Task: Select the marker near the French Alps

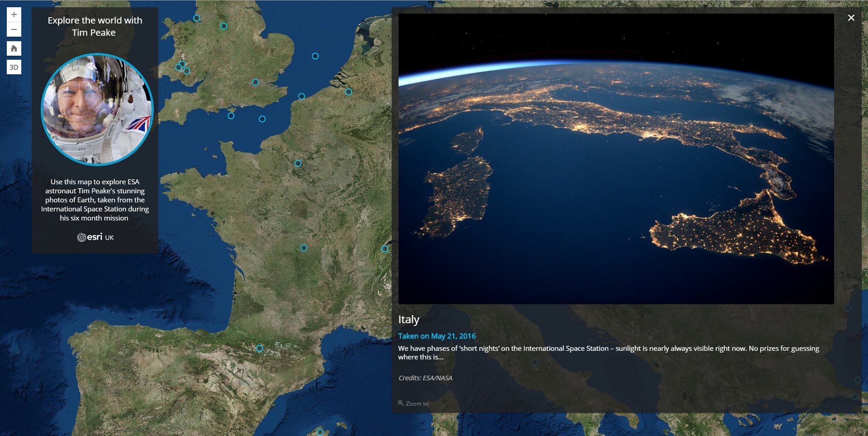Action: (384, 249)
